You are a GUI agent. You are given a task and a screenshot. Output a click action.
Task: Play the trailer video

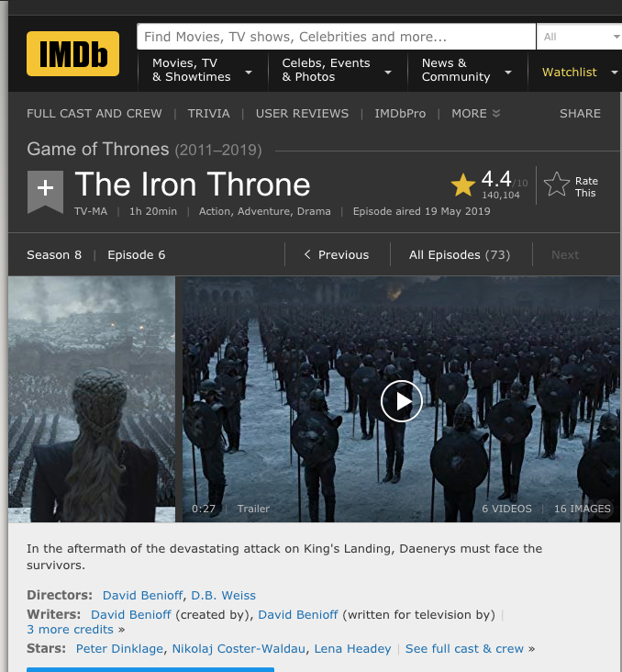pos(402,401)
